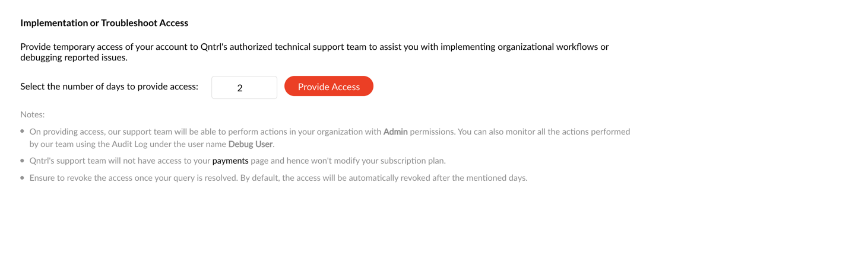Click the Implementation or Troubleshoot Access heading
868x265 pixels.
coord(104,23)
